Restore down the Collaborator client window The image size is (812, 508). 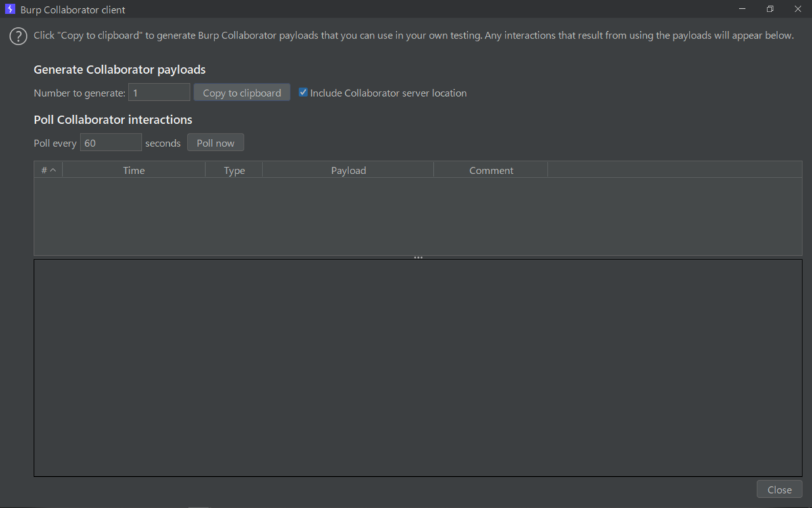[770, 9]
